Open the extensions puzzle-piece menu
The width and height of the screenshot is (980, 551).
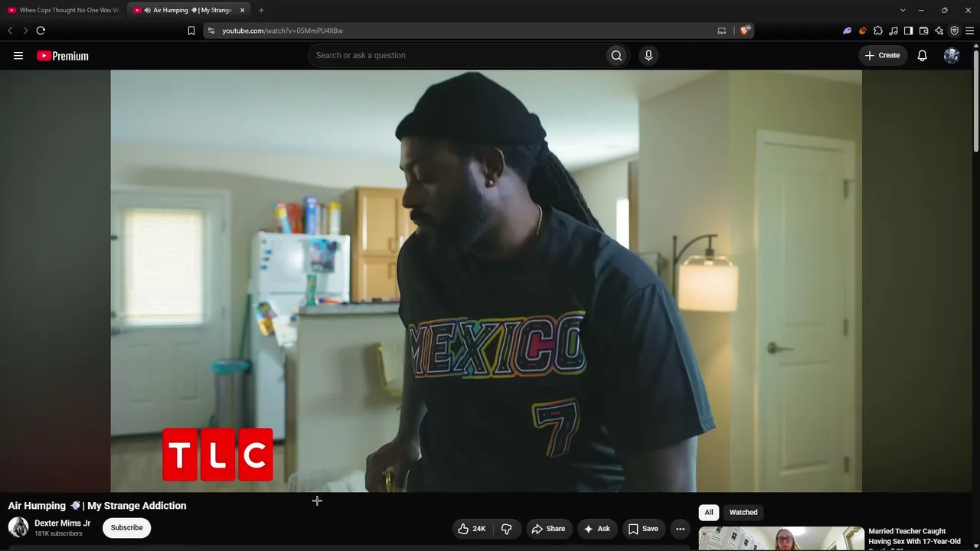(x=878, y=31)
